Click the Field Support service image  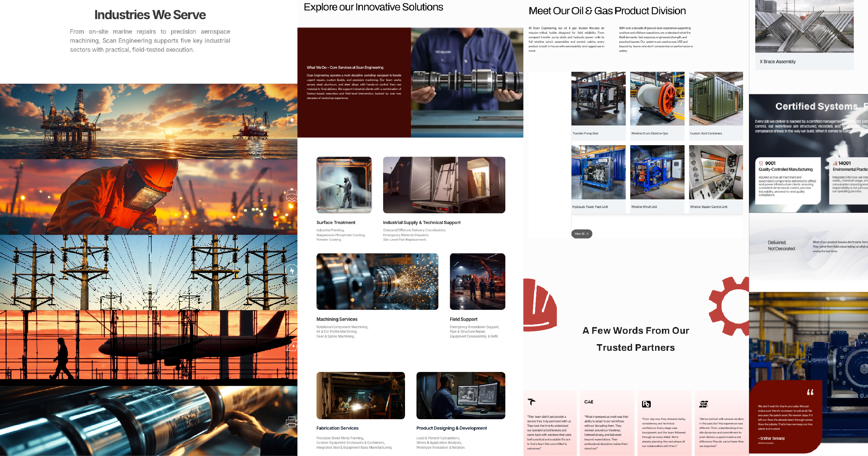pyautogui.click(x=477, y=281)
